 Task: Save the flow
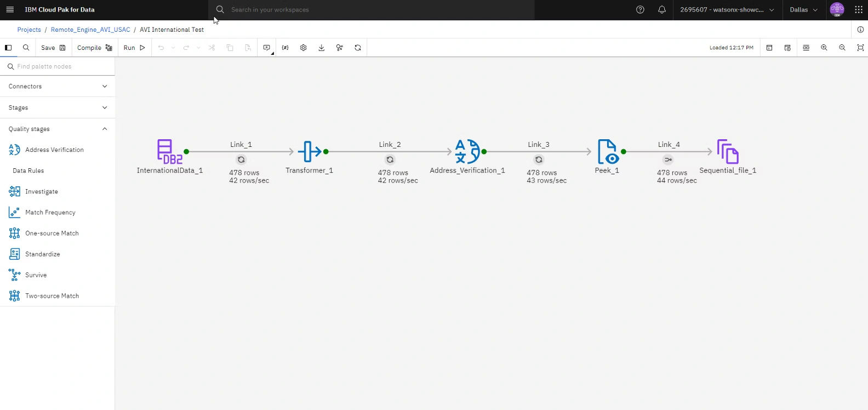[x=53, y=48]
